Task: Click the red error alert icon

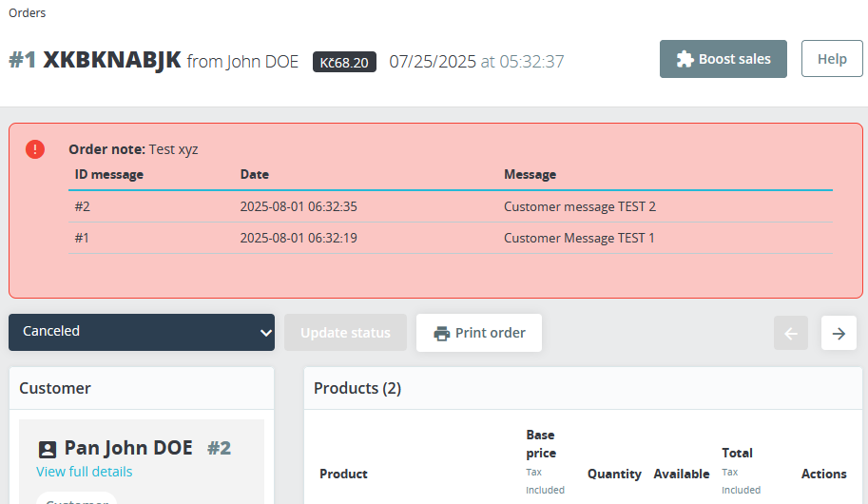Action: [x=35, y=149]
